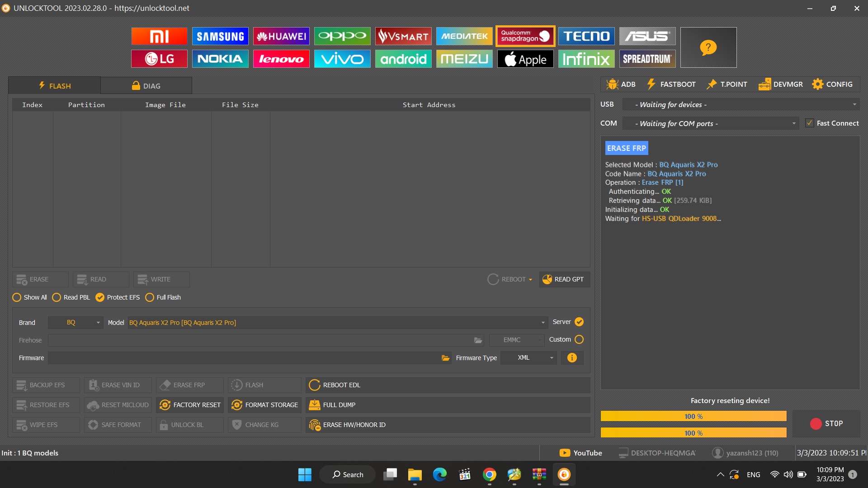
Task: Select the Vsmart brand logo
Action: (x=403, y=36)
